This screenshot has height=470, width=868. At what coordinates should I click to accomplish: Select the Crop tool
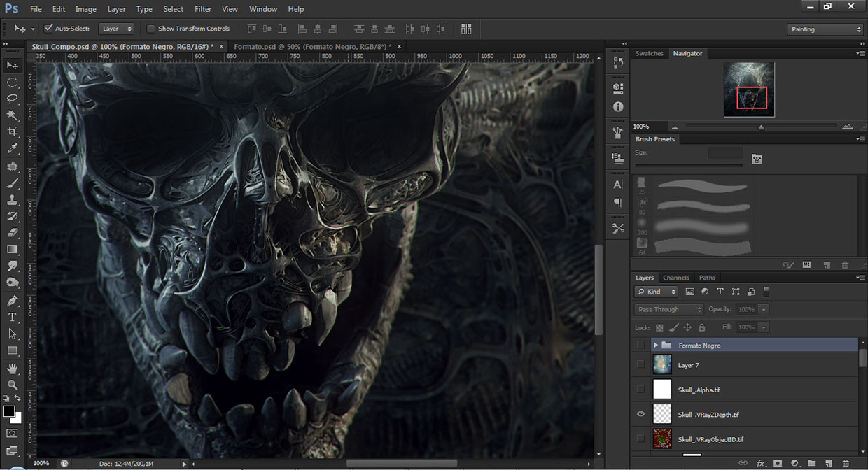point(13,131)
